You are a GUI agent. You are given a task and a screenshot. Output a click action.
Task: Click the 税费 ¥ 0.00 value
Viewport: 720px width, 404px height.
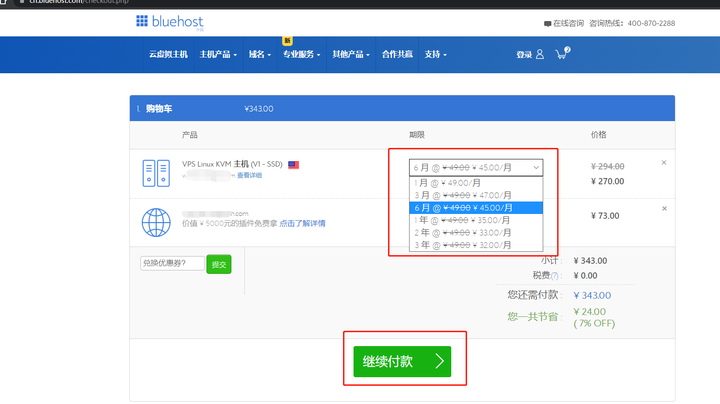click(x=585, y=276)
